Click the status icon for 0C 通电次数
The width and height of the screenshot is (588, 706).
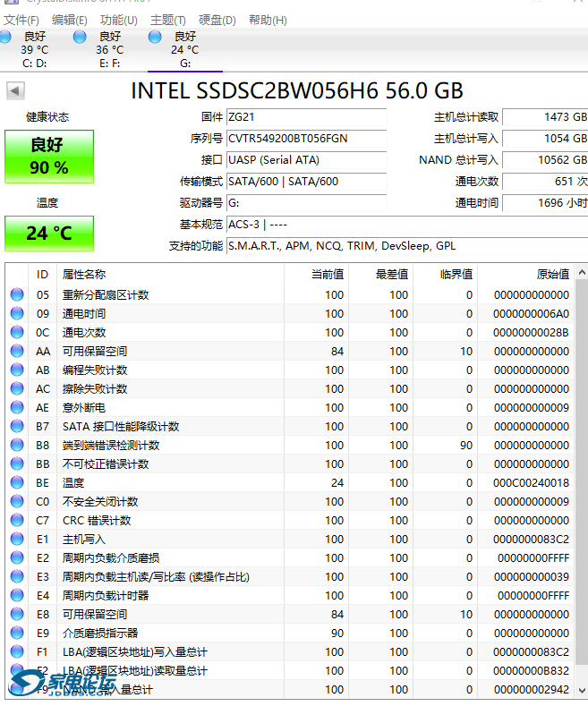17,332
